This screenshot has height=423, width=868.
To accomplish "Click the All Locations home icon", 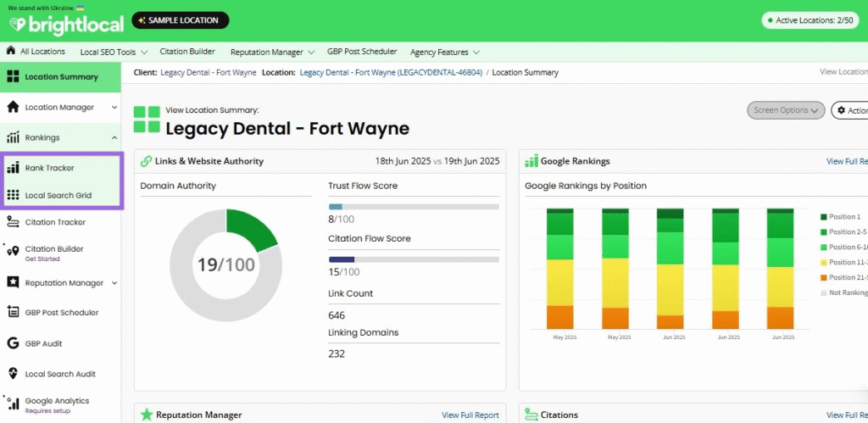I will [x=10, y=51].
